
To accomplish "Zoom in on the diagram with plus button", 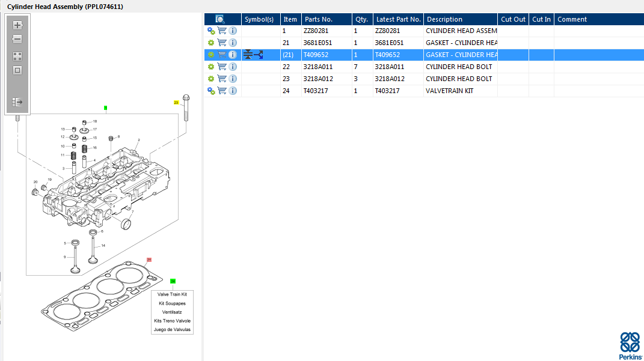I will click(x=17, y=25).
